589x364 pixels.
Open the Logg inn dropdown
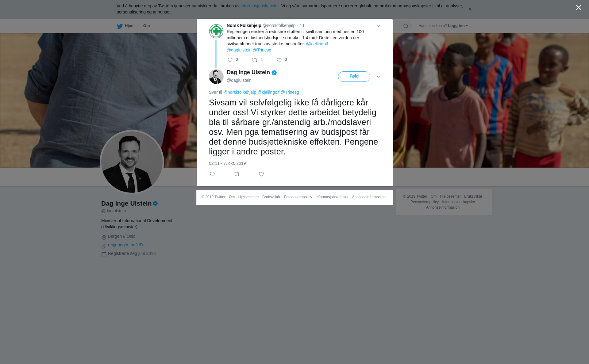(x=458, y=26)
